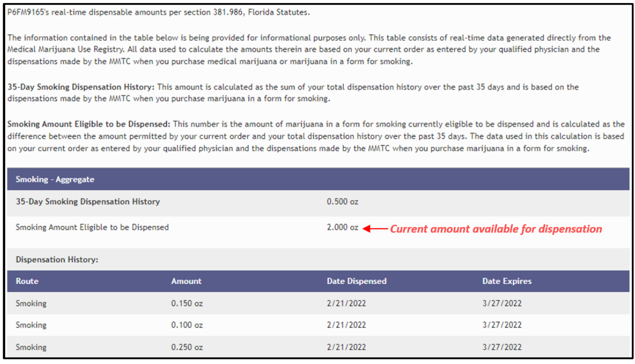The height and width of the screenshot is (364, 635).
Task: Click the 2.000 oz eligible amount value
Action: pyautogui.click(x=342, y=227)
